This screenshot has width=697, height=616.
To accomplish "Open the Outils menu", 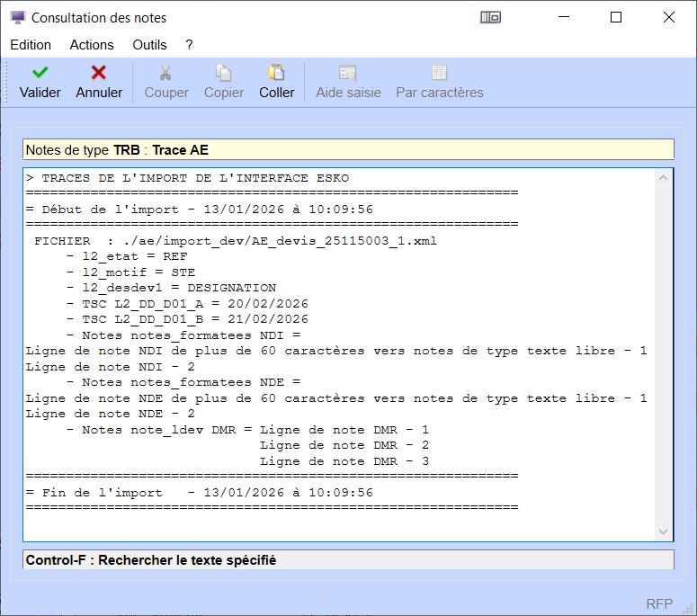I will coord(149,45).
